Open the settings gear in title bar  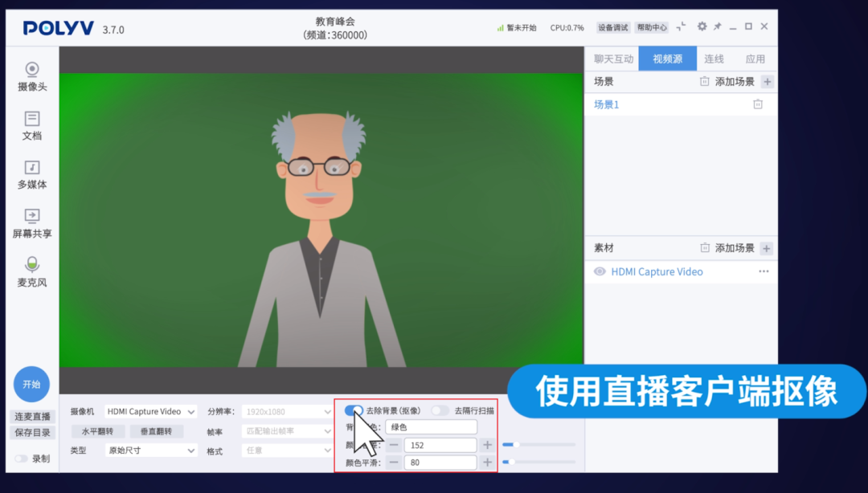(x=701, y=26)
